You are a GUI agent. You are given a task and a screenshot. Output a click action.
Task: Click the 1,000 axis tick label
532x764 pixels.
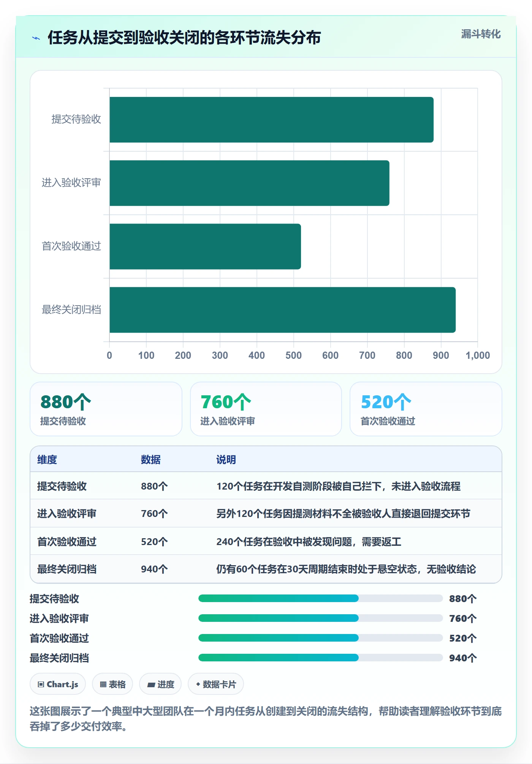(x=478, y=355)
